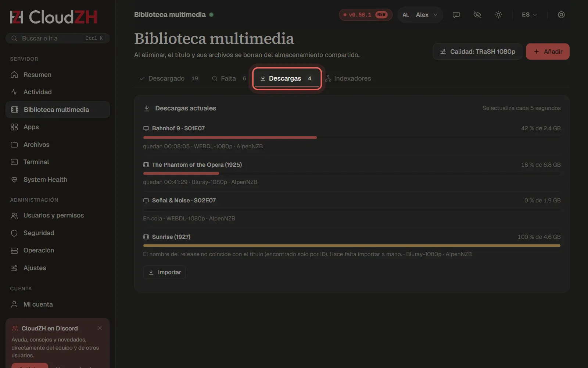Switch to the Descargado tab
Image resolution: width=588 pixels, height=368 pixels.
click(x=169, y=78)
